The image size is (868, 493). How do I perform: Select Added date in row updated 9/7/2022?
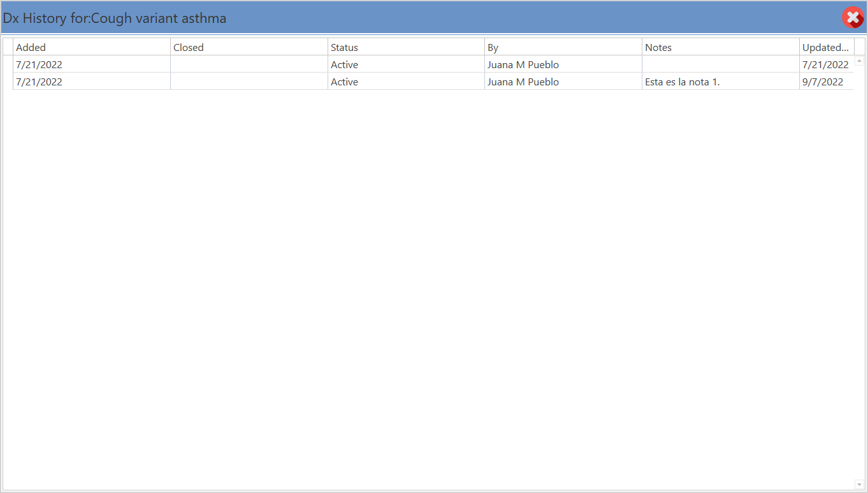92,82
